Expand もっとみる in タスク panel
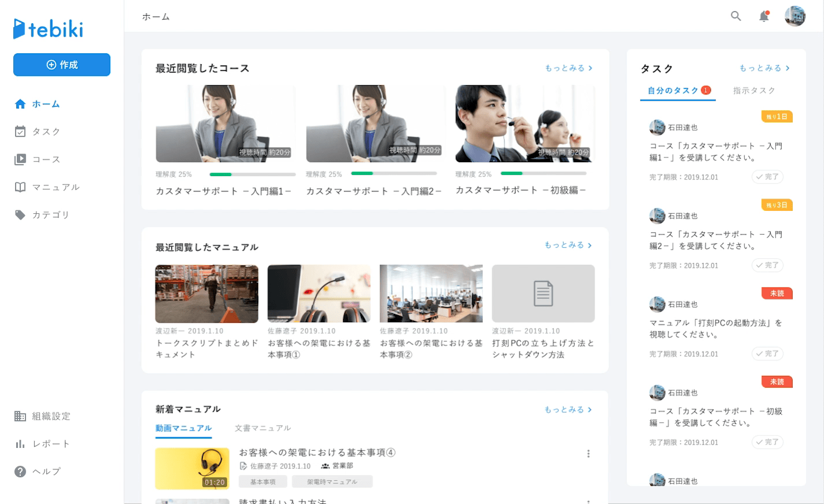The height and width of the screenshot is (504, 824). (765, 68)
